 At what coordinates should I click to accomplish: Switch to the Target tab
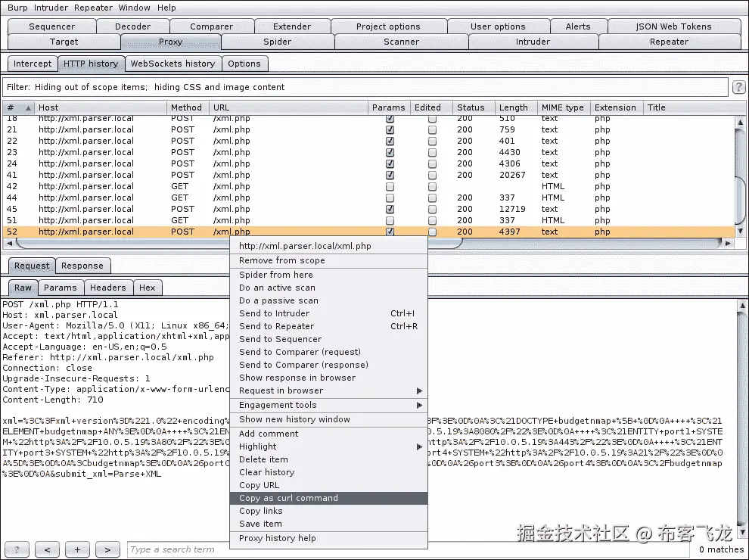point(64,42)
